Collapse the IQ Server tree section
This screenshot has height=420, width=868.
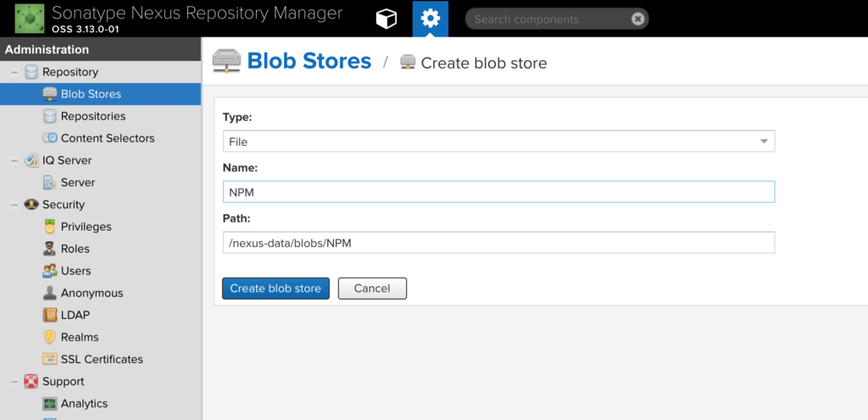click(x=14, y=160)
